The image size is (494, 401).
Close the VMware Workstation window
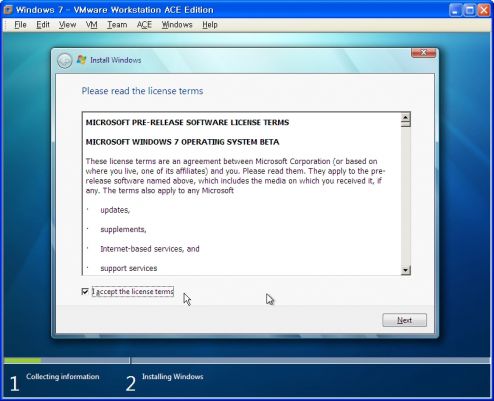click(x=484, y=10)
